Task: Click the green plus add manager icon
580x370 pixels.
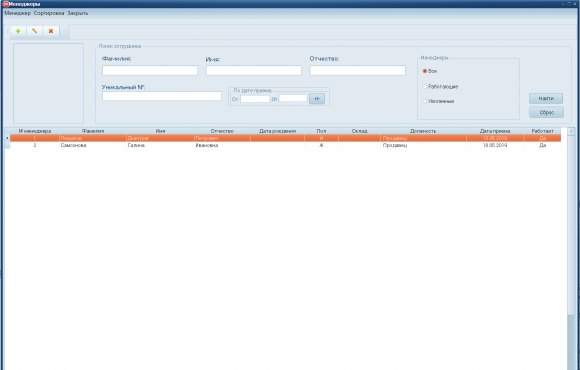Action: [18, 31]
